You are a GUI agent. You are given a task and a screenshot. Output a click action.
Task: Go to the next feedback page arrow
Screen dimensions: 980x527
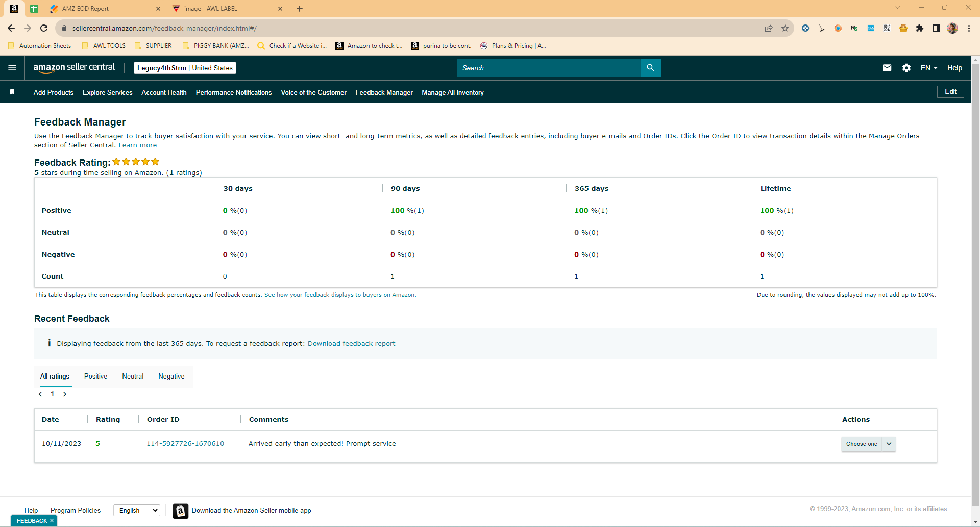[x=65, y=394]
